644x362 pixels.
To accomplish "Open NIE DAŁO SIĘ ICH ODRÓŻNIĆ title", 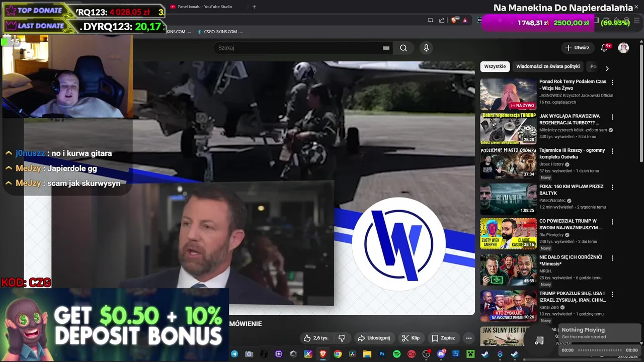I will [571, 260].
